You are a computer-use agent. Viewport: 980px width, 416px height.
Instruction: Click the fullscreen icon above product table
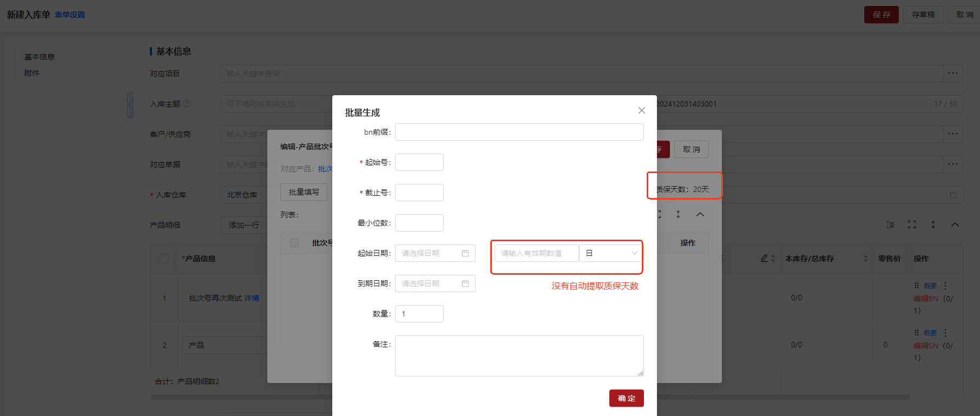tap(912, 224)
